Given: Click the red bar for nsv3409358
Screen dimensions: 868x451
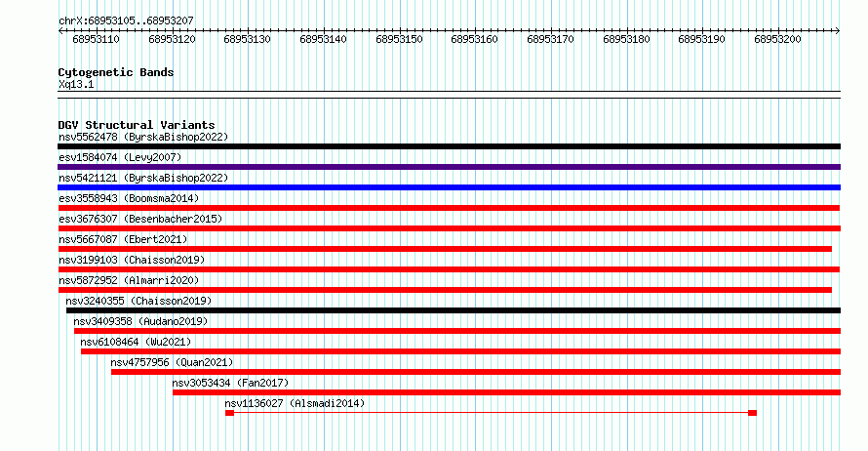Looking at the screenshot, I should [457, 331].
